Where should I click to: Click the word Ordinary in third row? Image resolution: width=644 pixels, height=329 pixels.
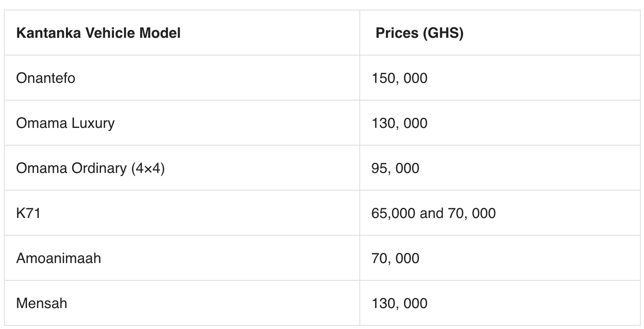99,169
